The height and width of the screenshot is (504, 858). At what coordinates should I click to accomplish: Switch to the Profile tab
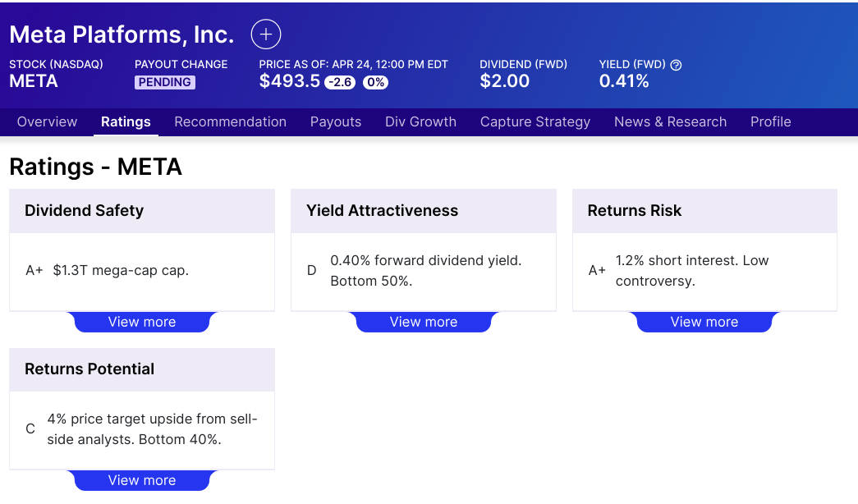coord(770,121)
